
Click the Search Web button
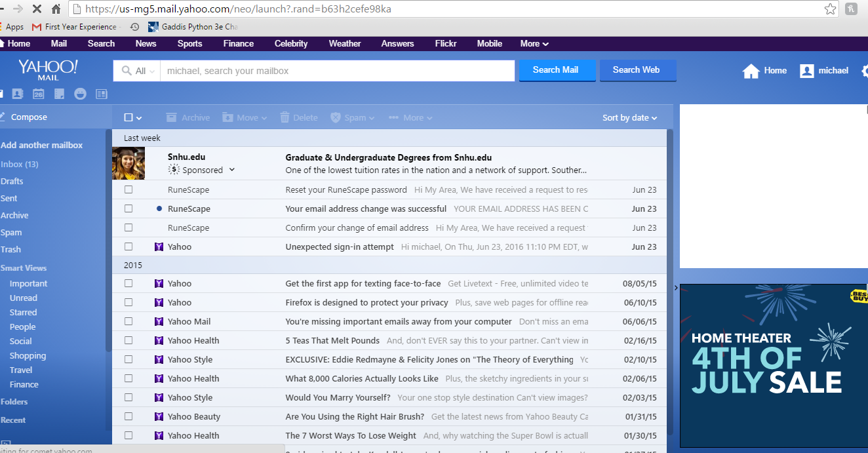click(x=637, y=70)
